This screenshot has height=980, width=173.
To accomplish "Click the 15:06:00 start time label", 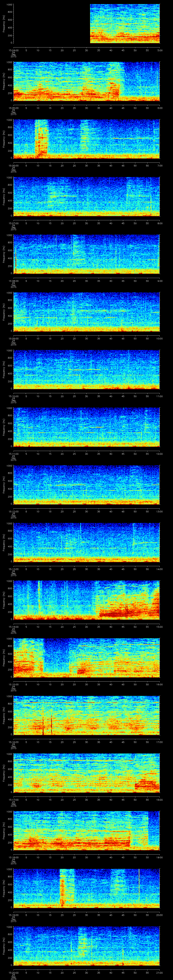I will click(13, 166).
